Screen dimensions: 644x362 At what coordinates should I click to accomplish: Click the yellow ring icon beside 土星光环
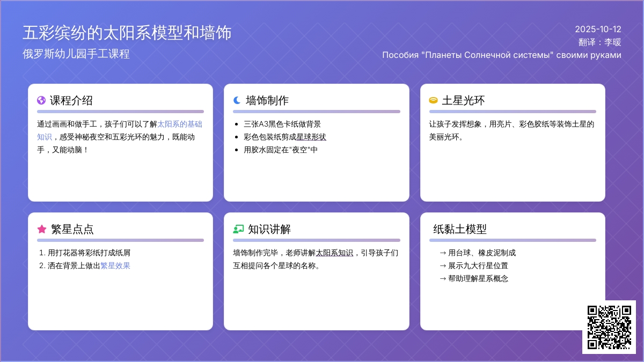pos(433,100)
